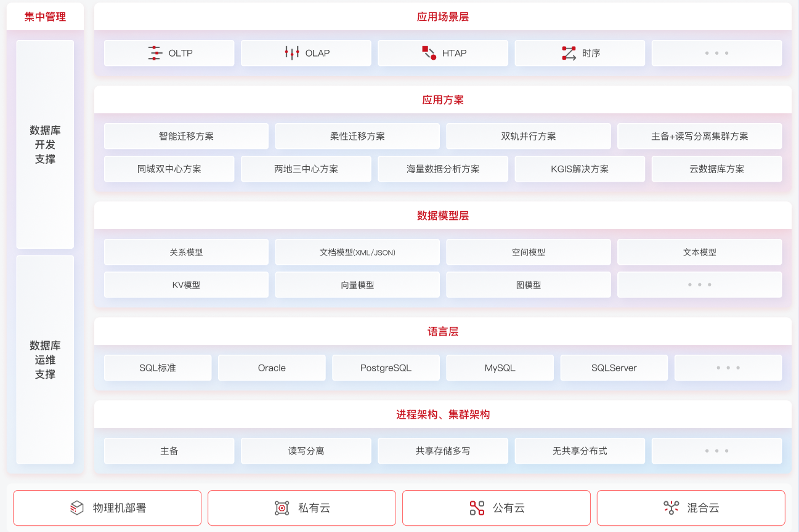
Task: Open 双轨并行方案
Action: click(529, 136)
